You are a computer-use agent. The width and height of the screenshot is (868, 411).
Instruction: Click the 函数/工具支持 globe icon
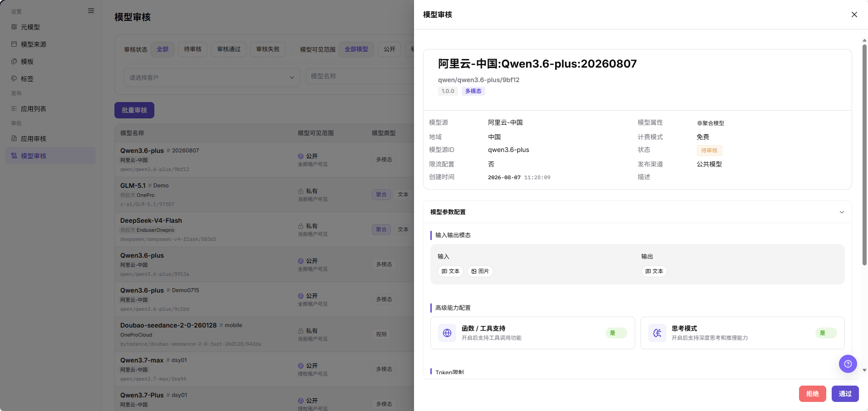(447, 333)
